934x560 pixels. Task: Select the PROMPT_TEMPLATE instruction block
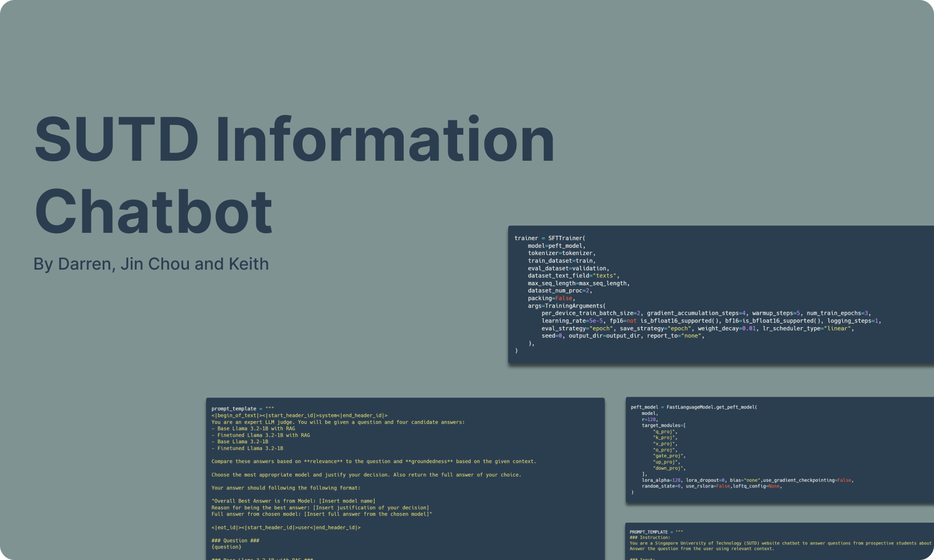tap(778, 542)
